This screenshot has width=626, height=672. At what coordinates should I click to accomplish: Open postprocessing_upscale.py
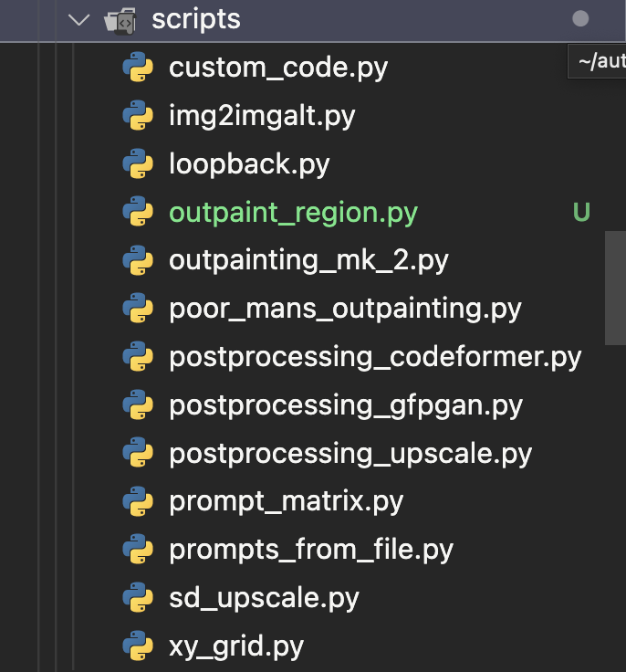tap(350, 454)
